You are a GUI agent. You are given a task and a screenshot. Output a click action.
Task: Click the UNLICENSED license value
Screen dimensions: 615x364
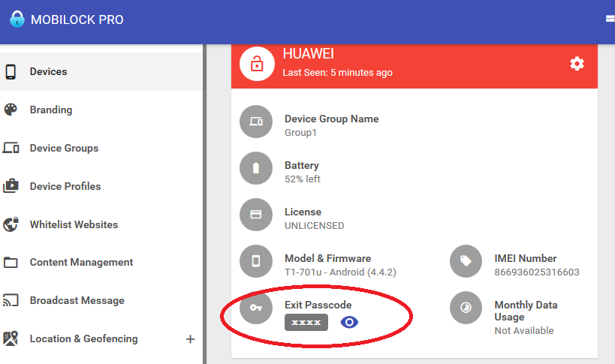(x=314, y=226)
